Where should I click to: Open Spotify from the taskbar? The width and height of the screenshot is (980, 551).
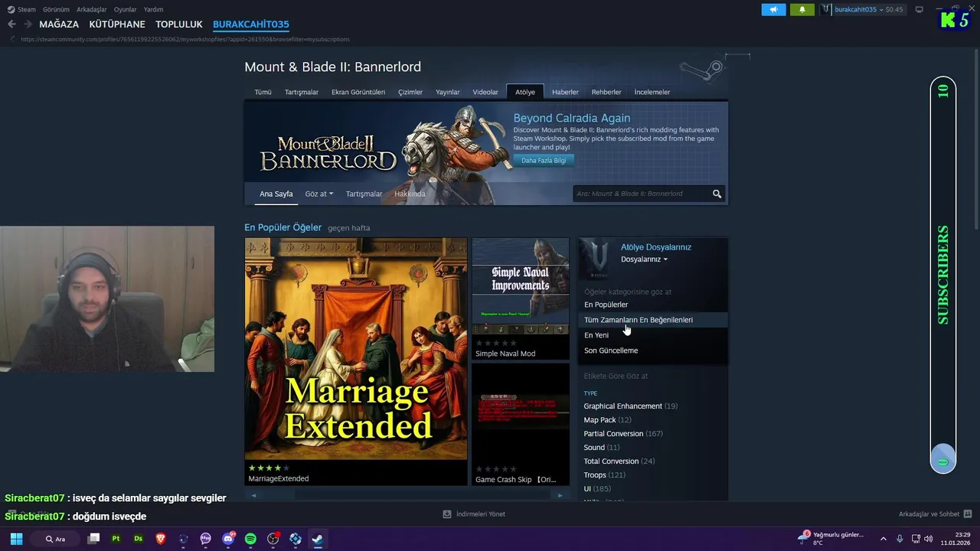pyautogui.click(x=250, y=539)
